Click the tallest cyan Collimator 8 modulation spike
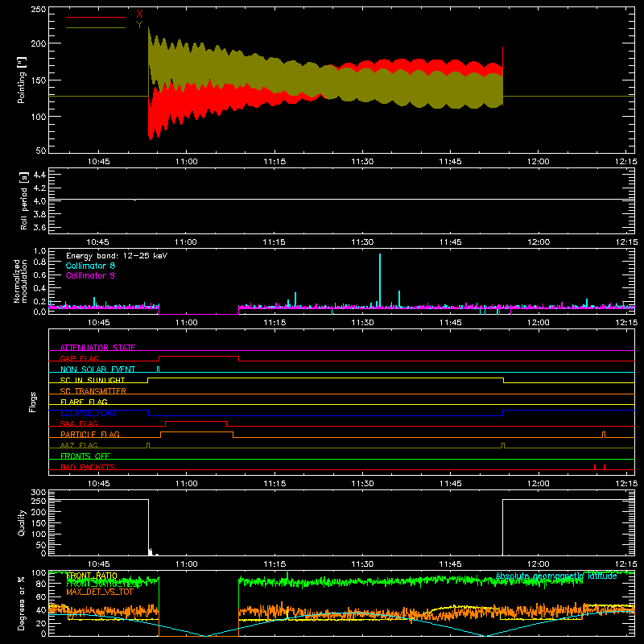Viewport: 644px width, 644px height. (x=380, y=280)
